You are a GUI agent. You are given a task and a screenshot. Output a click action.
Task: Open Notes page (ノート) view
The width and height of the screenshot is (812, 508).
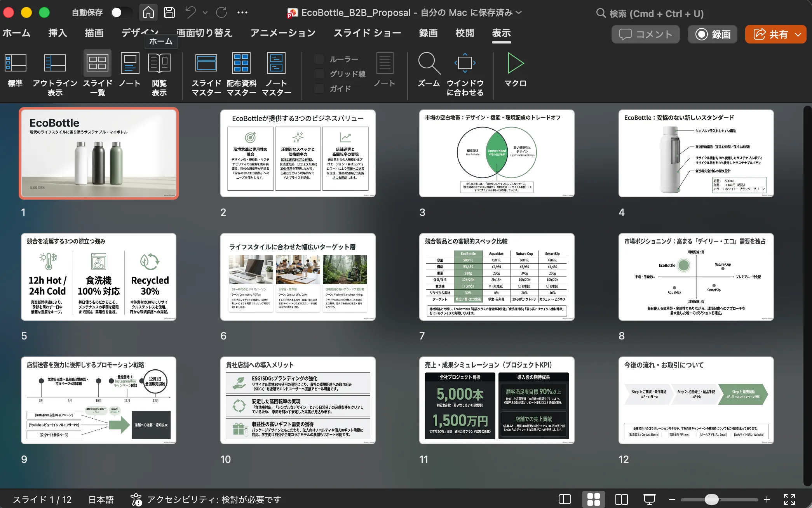pos(130,71)
